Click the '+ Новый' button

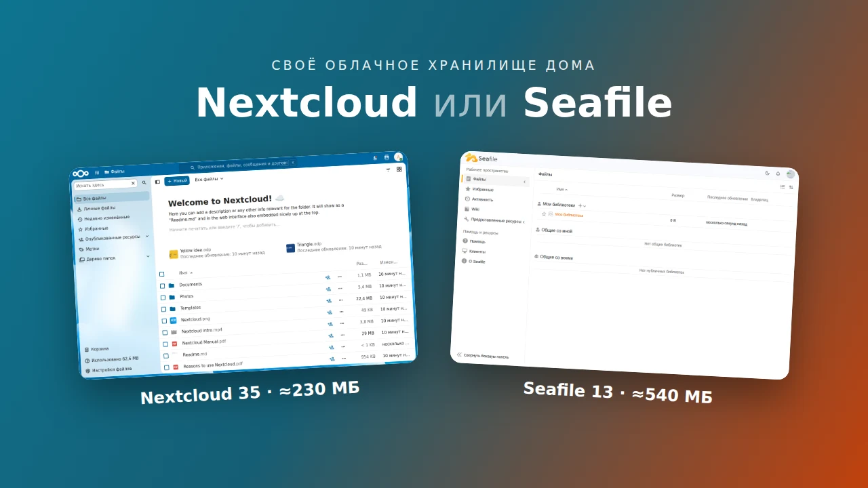(x=177, y=181)
